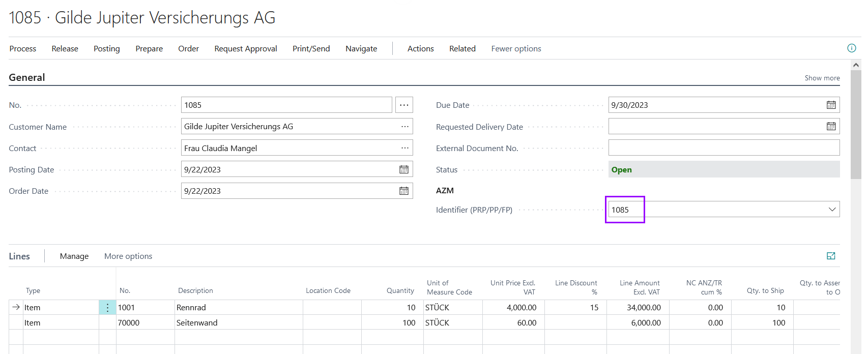The width and height of the screenshot is (868, 354).
Task: Open the Posting menu
Action: [107, 49]
